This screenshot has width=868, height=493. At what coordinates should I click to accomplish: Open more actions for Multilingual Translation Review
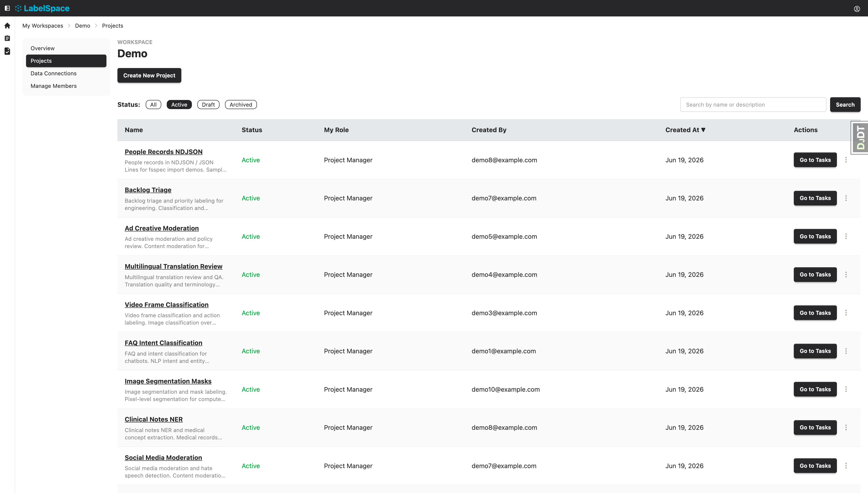(x=846, y=275)
